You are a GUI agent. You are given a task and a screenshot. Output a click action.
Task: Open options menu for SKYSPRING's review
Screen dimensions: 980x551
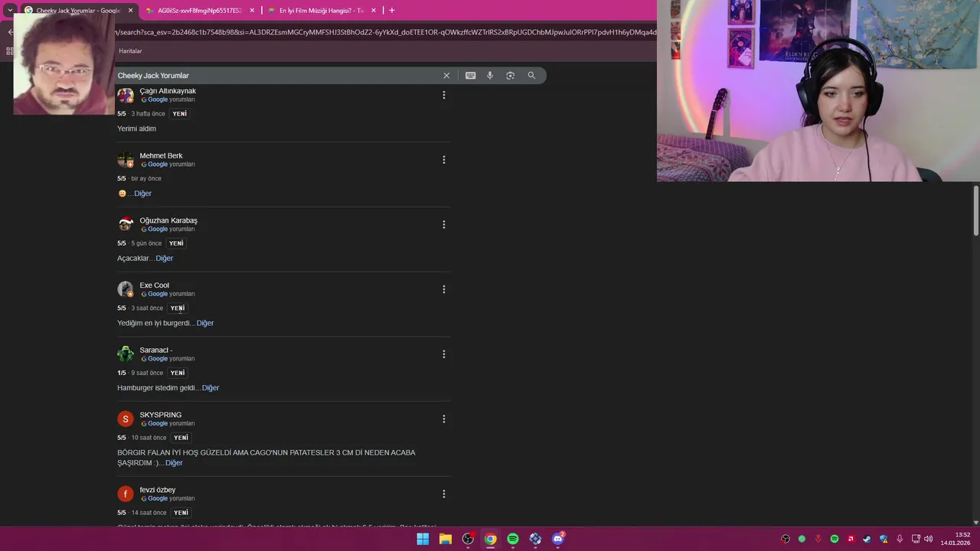443,419
